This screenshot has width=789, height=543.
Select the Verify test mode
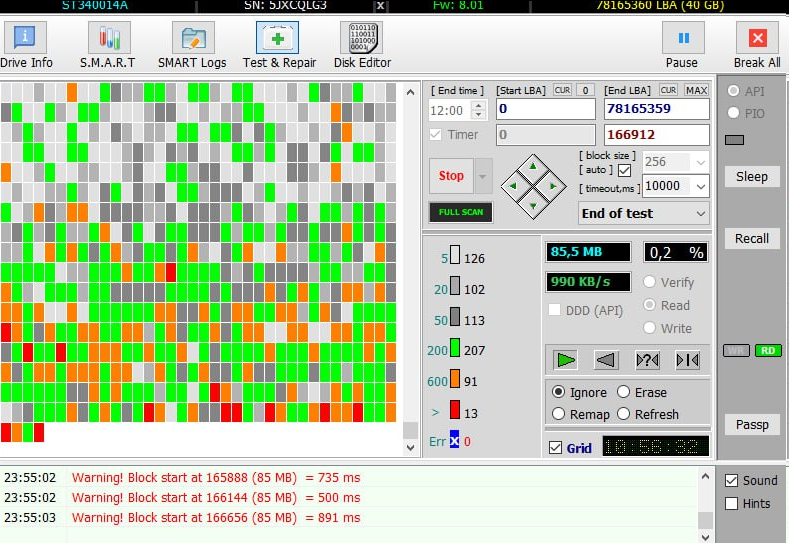649,282
